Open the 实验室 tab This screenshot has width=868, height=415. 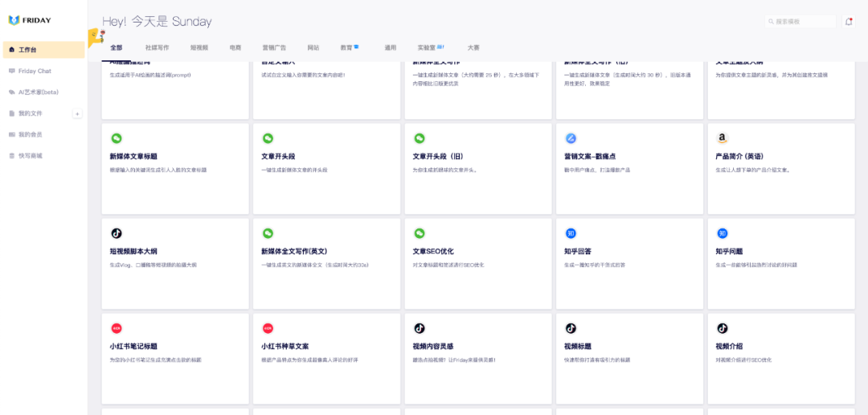[431, 47]
